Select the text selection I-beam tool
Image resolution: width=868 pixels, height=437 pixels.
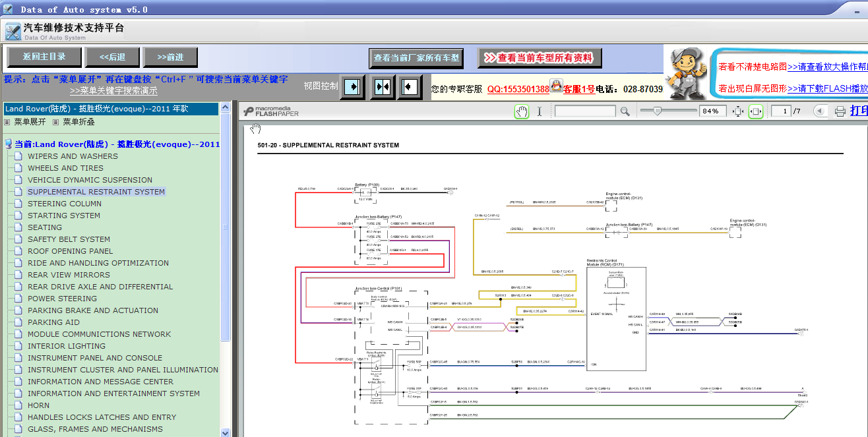click(x=539, y=111)
